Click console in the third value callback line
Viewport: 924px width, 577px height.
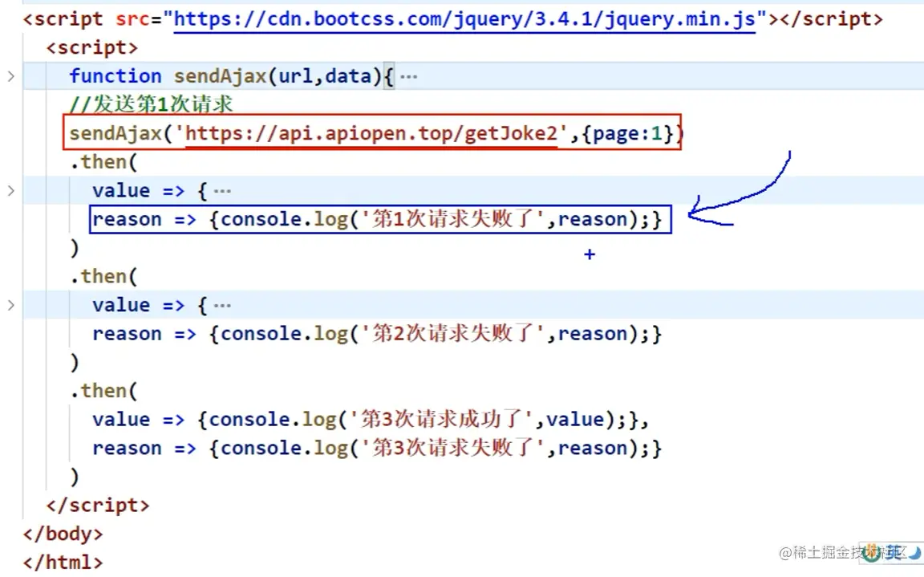pyautogui.click(x=249, y=420)
